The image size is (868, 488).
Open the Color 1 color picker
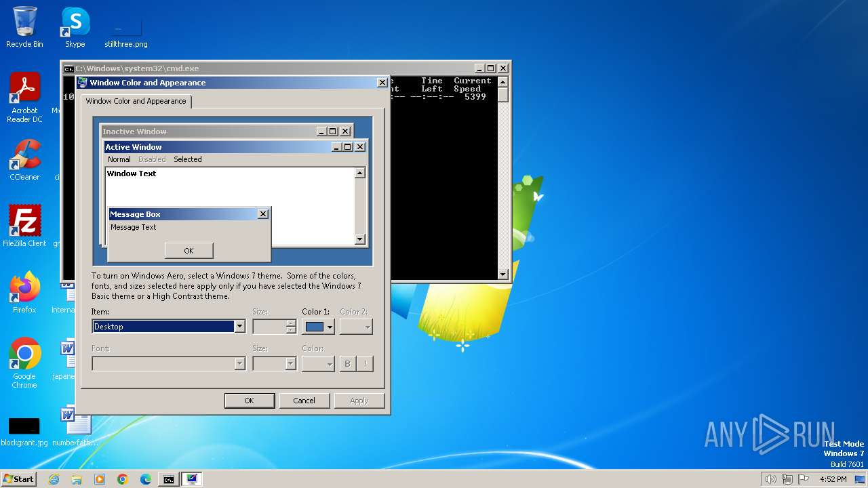(318, 327)
